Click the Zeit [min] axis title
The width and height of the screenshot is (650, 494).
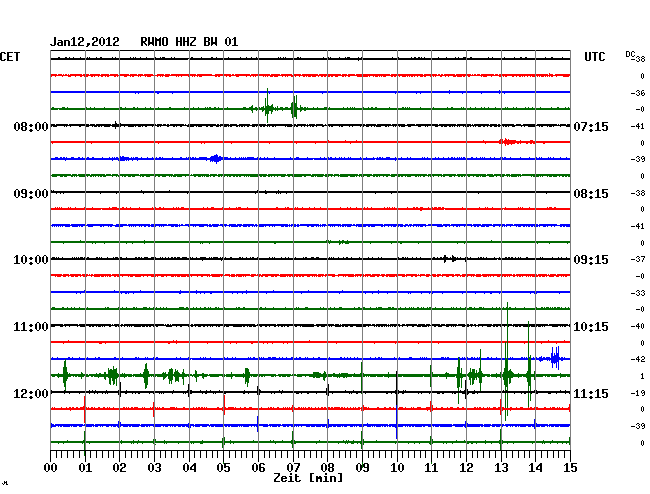pos(308,478)
